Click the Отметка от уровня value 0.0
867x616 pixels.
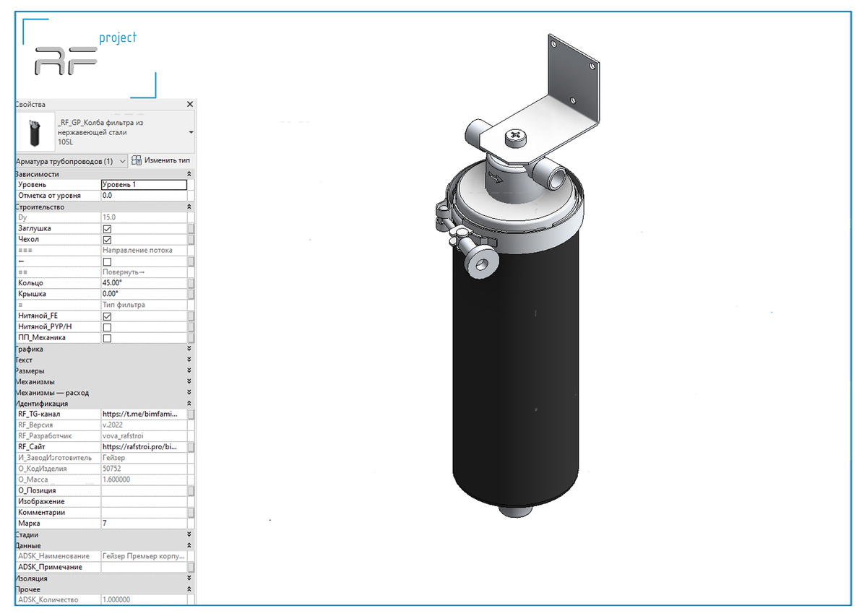point(144,196)
